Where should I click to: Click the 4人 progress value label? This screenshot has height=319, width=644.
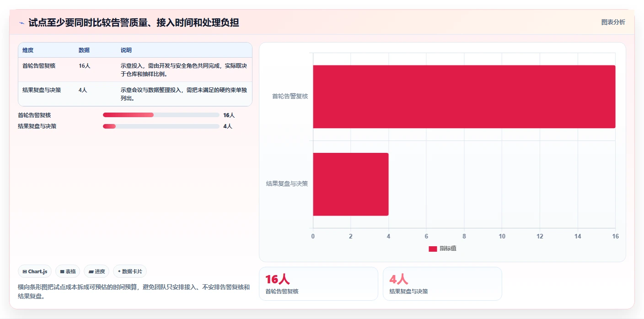[227, 126]
